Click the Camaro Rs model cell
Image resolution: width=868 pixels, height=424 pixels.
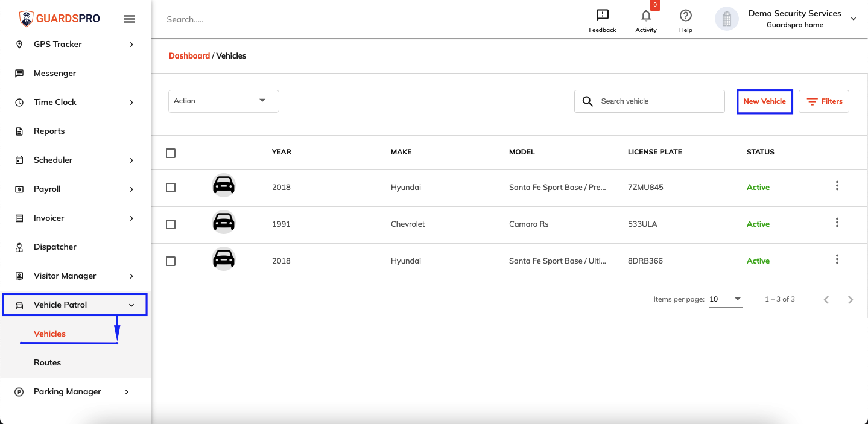tap(529, 224)
